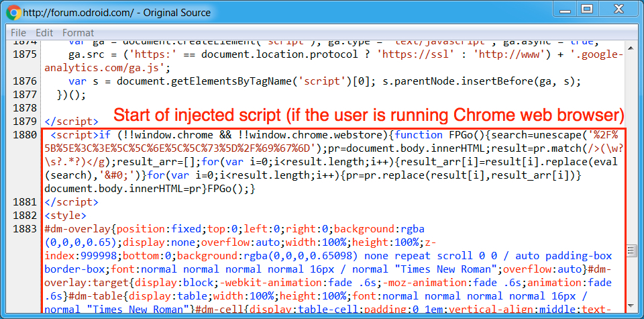The height and width of the screenshot is (319, 644).
Task: Click the Chrome icon in title bar
Action: tap(13, 12)
